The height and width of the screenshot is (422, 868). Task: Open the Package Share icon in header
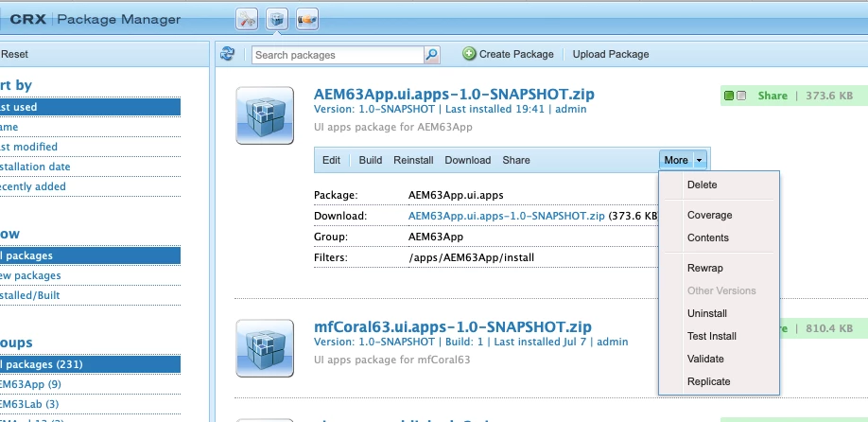click(306, 19)
